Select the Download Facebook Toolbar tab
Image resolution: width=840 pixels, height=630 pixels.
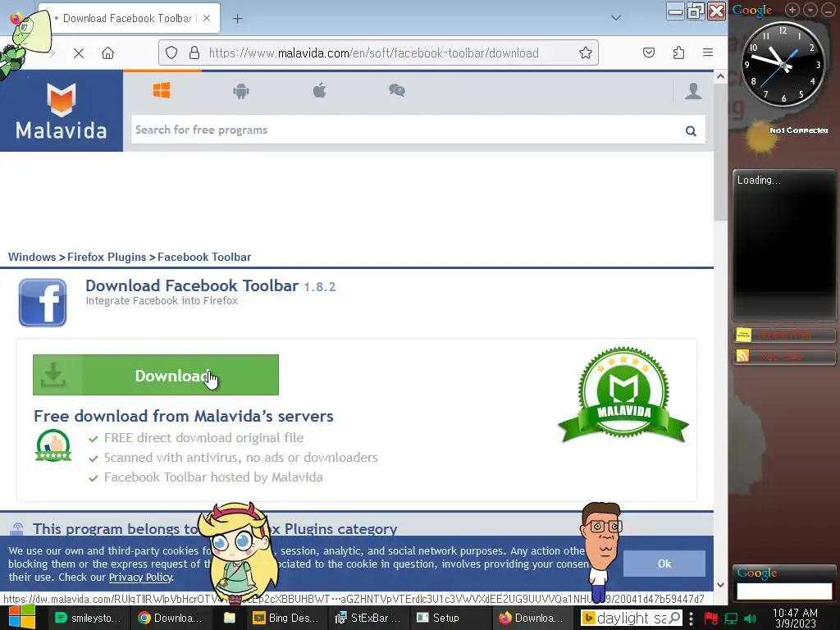pos(129,19)
